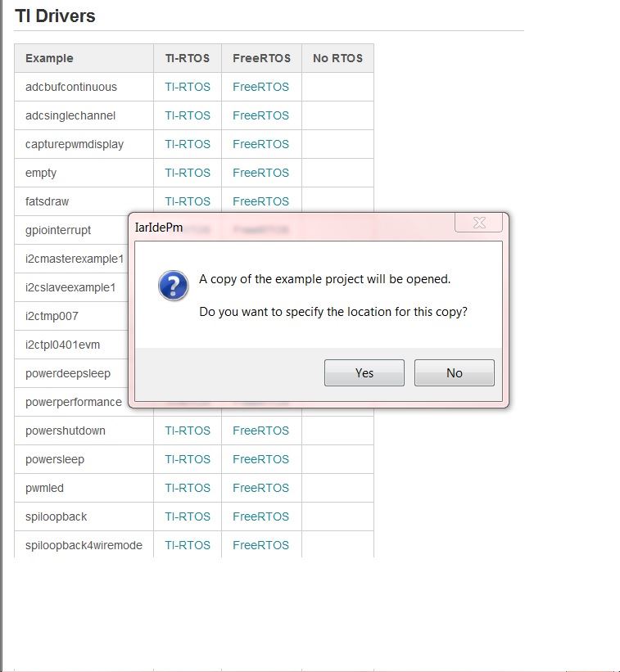The height and width of the screenshot is (672, 620).
Task: Click the FreeRTOS column header
Action: point(261,58)
